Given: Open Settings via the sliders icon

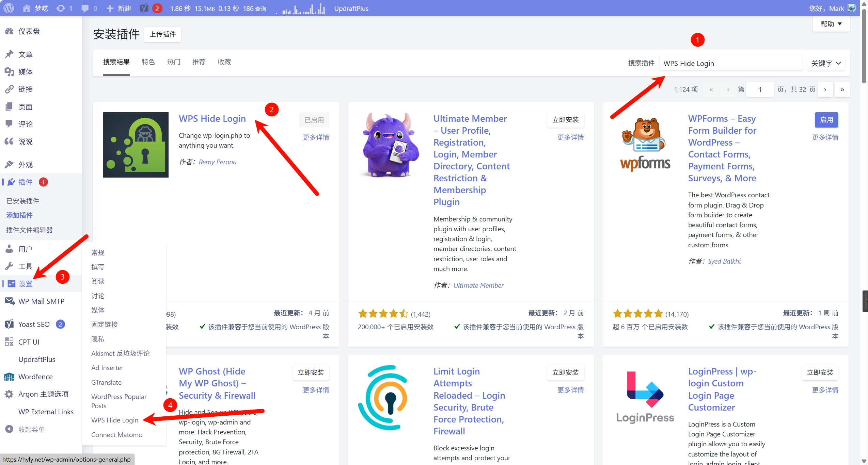Looking at the screenshot, I should click(x=11, y=284).
